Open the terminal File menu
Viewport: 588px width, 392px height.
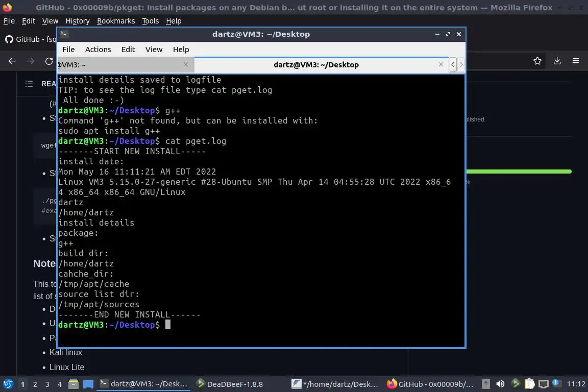[68, 50]
